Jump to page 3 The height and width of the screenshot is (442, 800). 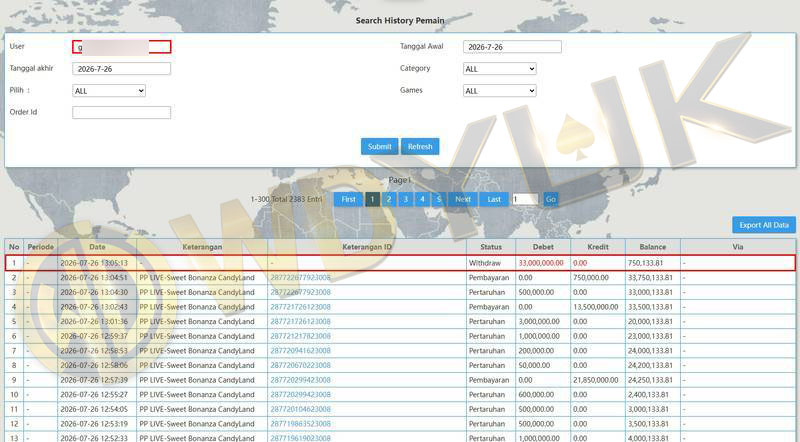click(406, 199)
